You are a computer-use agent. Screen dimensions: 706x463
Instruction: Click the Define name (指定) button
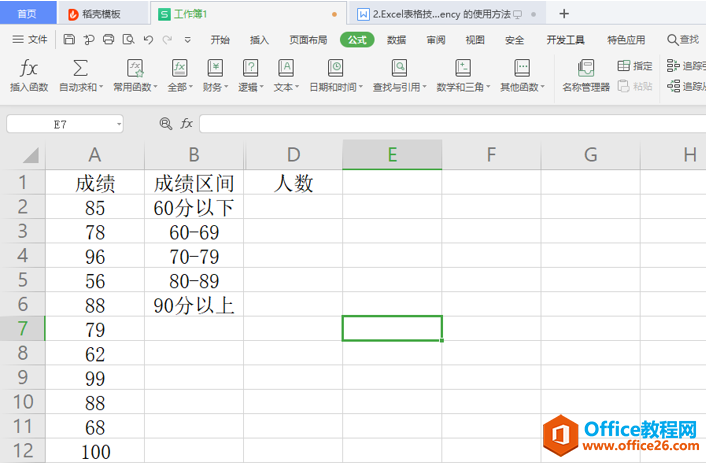click(634, 66)
